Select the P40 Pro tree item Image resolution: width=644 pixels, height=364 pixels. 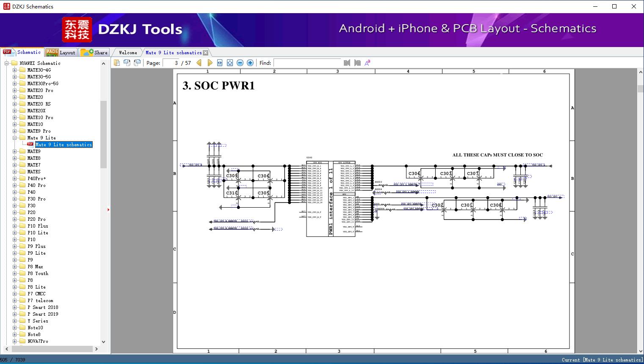36,185
